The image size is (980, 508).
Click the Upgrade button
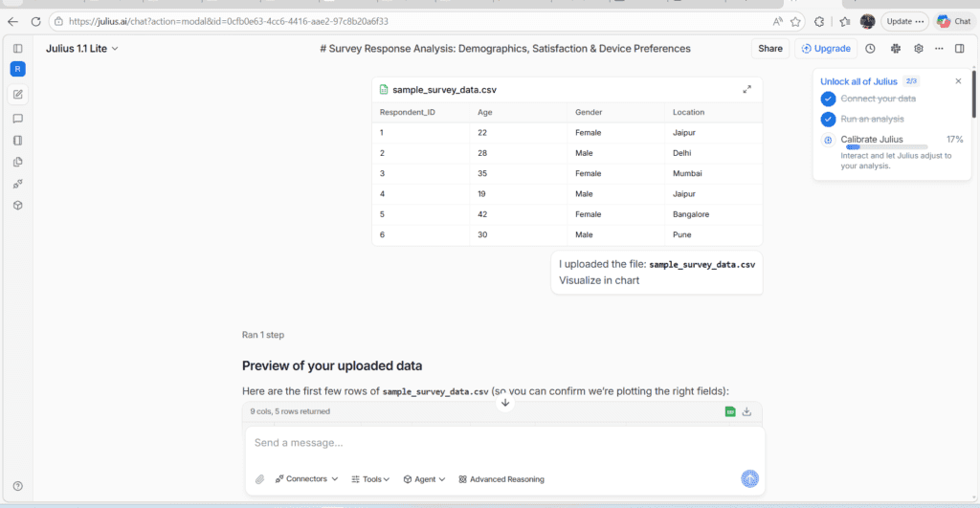(826, 48)
